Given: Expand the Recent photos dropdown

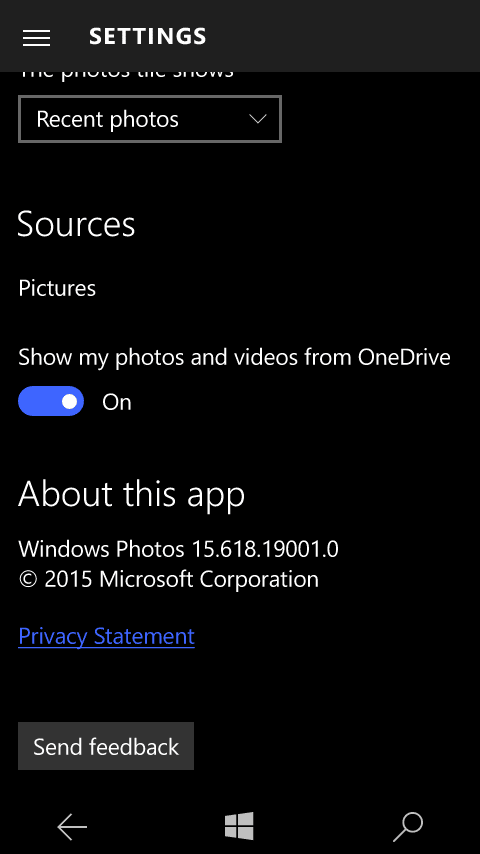Looking at the screenshot, I should tap(150, 119).
